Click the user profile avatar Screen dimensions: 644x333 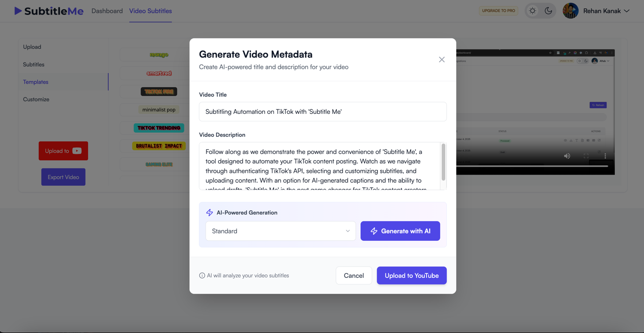tap(570, 11)
